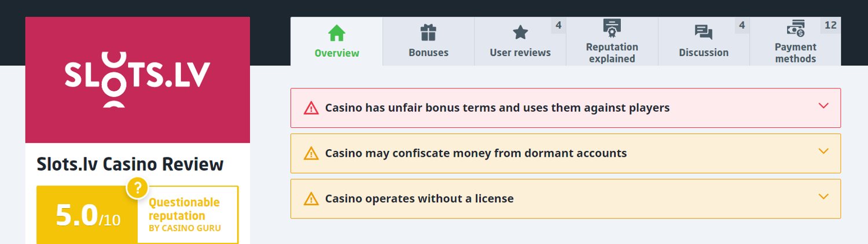Image resolution: width=868 pixels, height=244 pixels.
Task: Expand the operates without license chevron
Action: tap(824, 197)
